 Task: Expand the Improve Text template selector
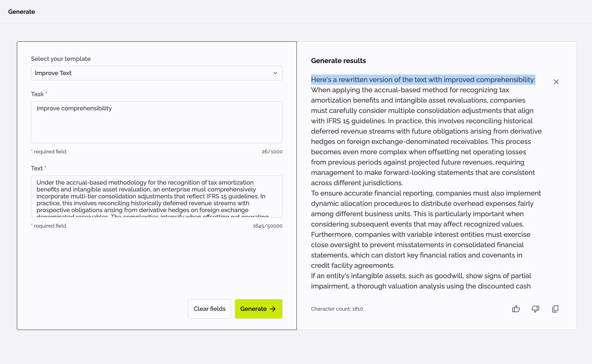pyautogui.click(x=157, y=73)
